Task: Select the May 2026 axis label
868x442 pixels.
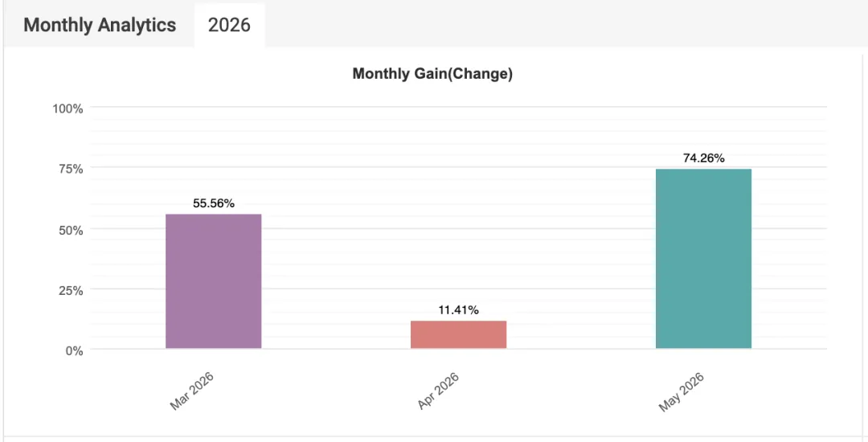Action: tap(682, 391)
